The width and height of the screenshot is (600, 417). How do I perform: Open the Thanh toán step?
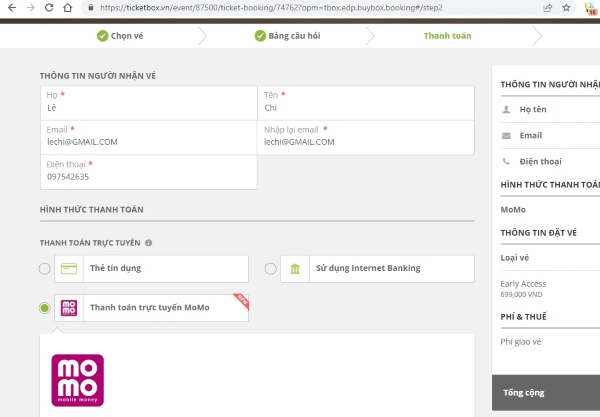coord(447,36)
